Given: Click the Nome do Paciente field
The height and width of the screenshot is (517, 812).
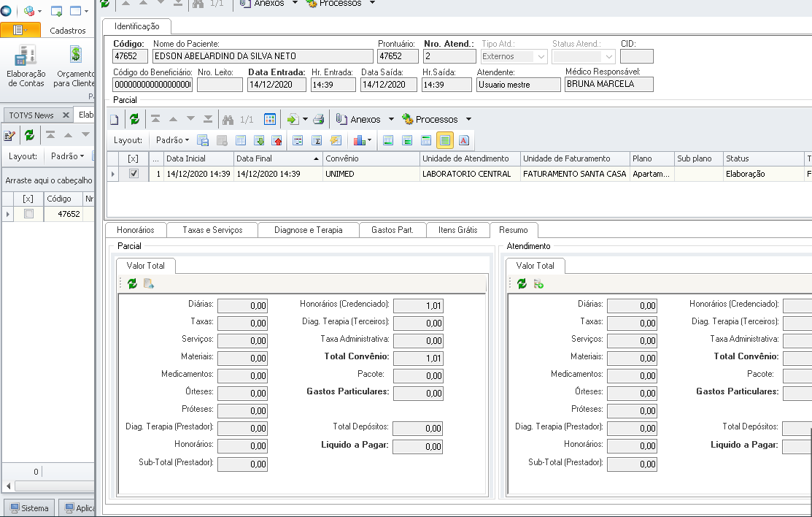Looking at the screenshot, I should tap(262, 56).
